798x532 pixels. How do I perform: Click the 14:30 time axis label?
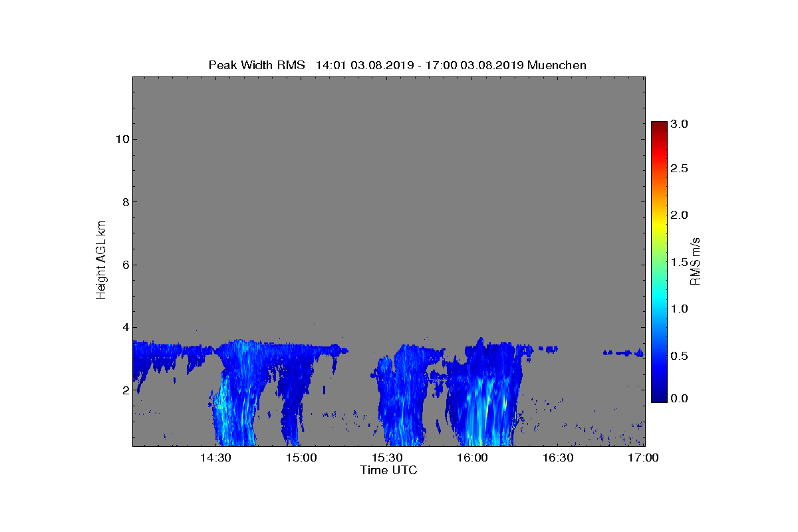(x=217, y=458)
